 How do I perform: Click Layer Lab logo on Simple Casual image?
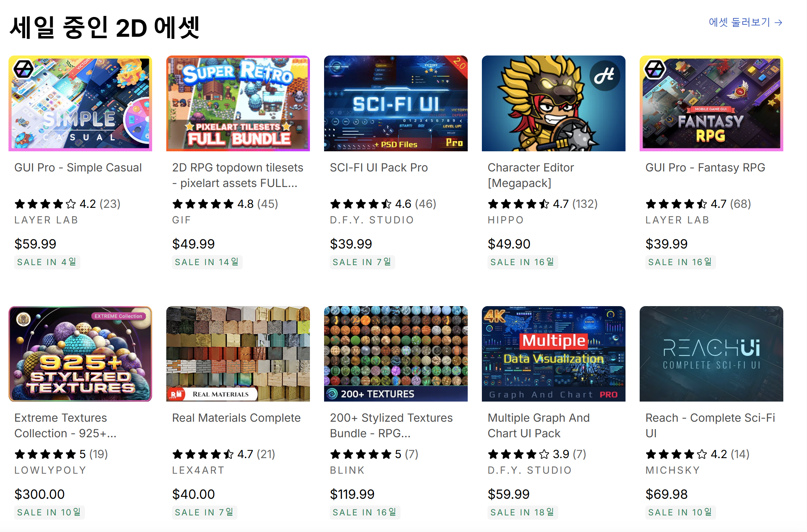tap(24, 69)
